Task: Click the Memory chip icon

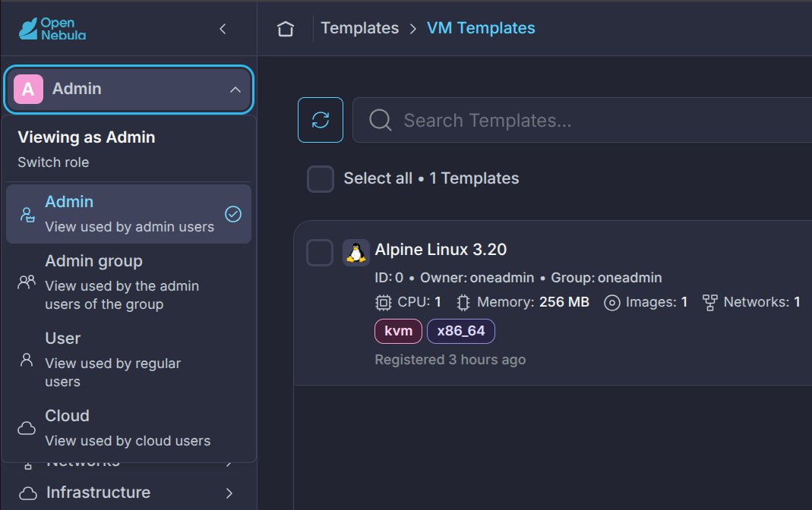Action: (463, 302)
